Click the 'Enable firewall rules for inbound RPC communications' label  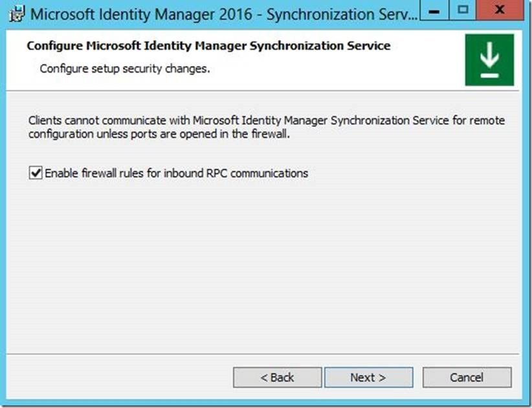(x=176, y=174)
